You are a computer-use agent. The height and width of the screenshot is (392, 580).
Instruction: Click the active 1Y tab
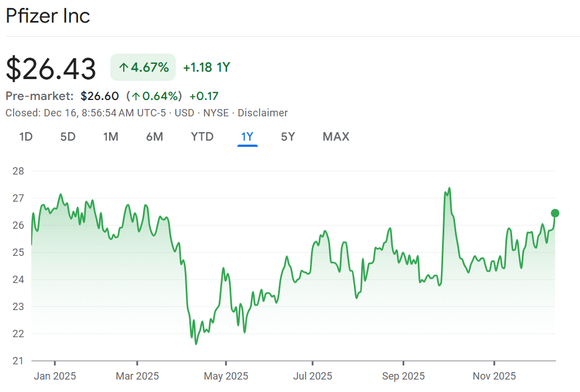(248, 137)
